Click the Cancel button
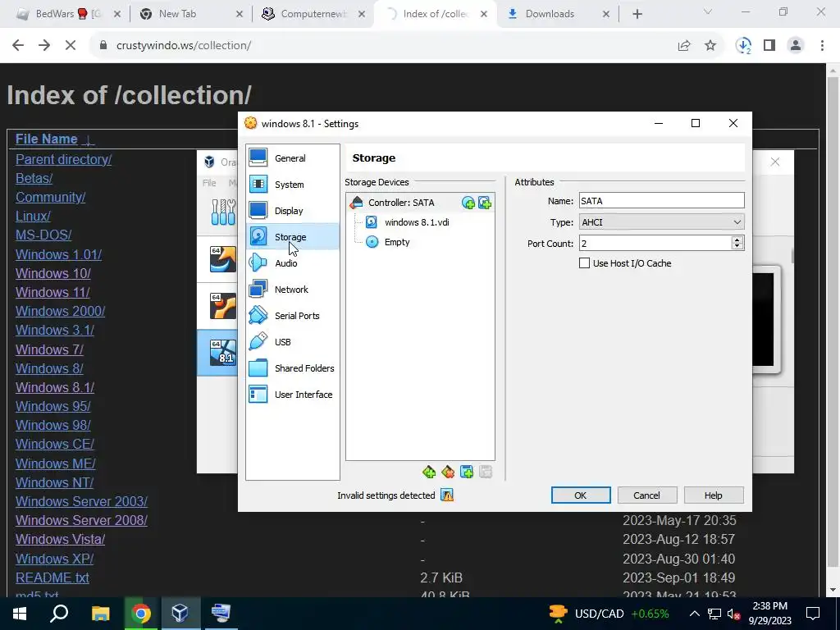 [x=646, y=495]
